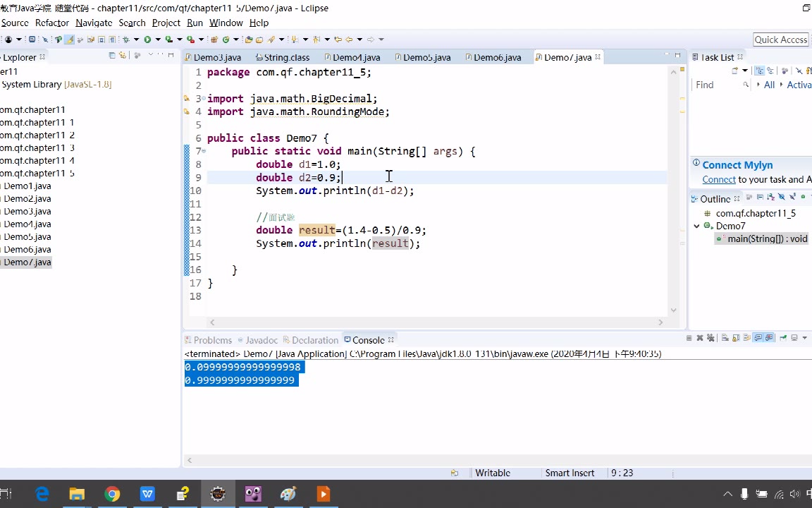
Task: Collapse the Demo7 class in Outline
Action: [x=697, y=226]
